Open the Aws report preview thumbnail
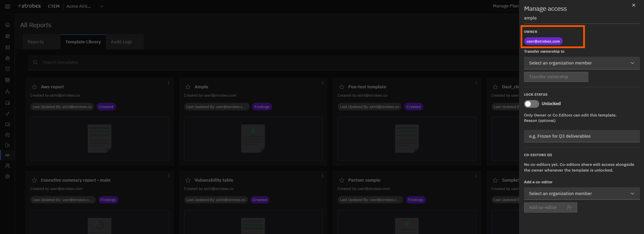The height and width of the screenshot is (234, 644). tap(99, 139)
